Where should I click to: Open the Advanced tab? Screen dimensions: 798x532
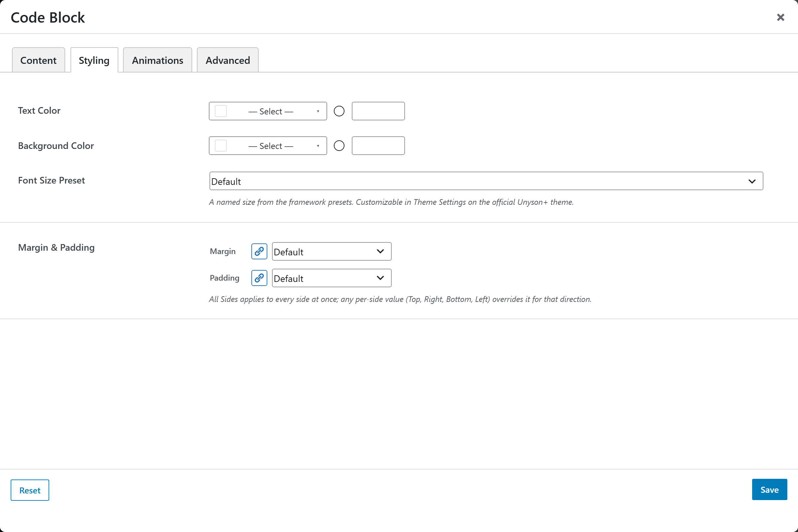point(228,60)
